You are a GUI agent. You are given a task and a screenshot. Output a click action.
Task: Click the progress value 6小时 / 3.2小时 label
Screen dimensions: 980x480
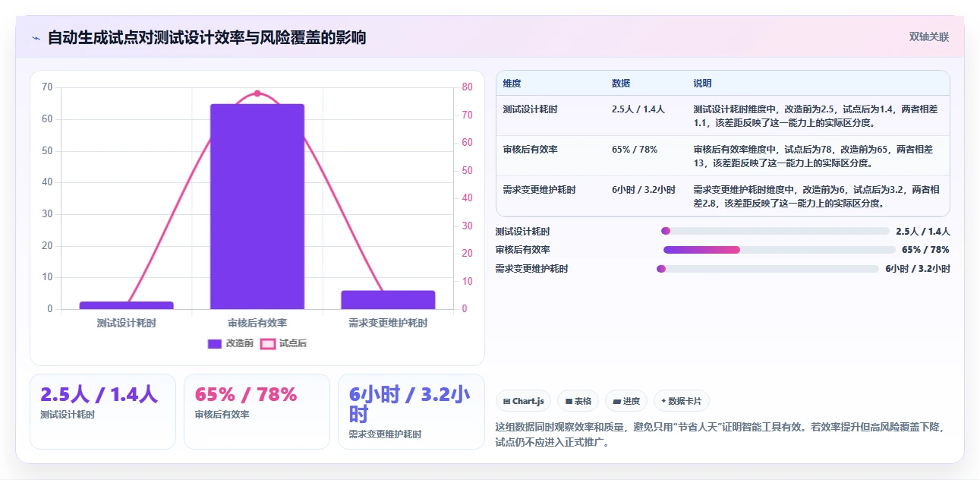coord(918,268)
